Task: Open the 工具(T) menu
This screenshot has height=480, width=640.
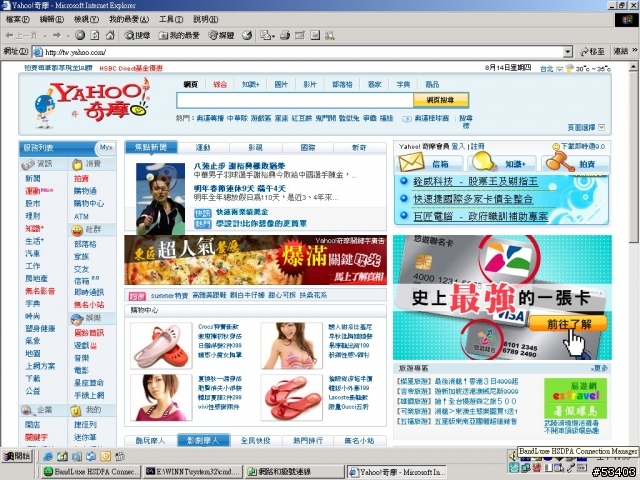Action: pyautogui.click(x=171, y=19)
